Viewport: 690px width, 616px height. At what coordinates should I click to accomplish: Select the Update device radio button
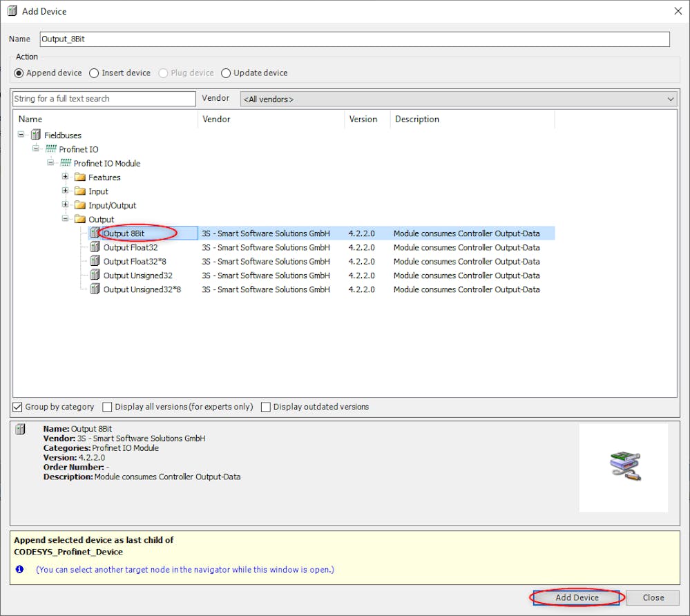pyautogui.click(x=226, y=73)
